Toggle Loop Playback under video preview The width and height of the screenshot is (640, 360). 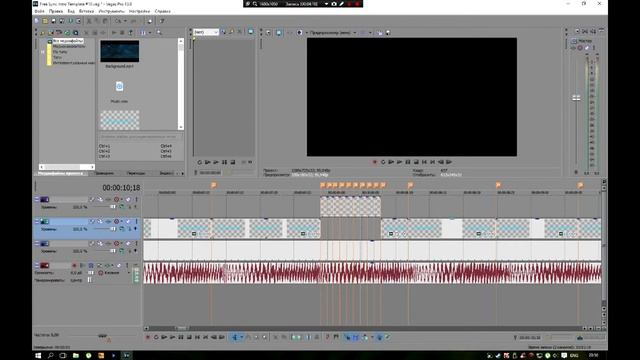click(x=383, y=162)
